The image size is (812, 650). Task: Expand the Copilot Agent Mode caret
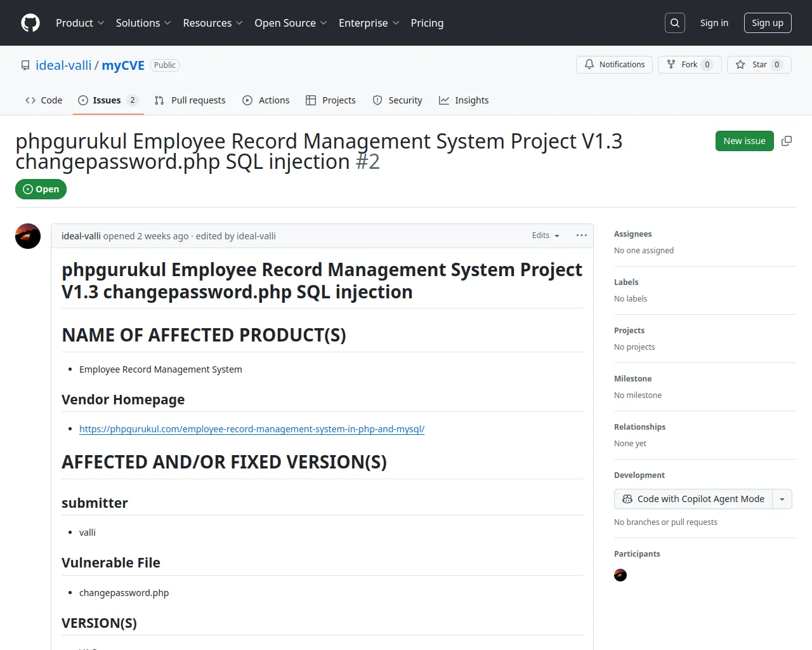point(782,499)
